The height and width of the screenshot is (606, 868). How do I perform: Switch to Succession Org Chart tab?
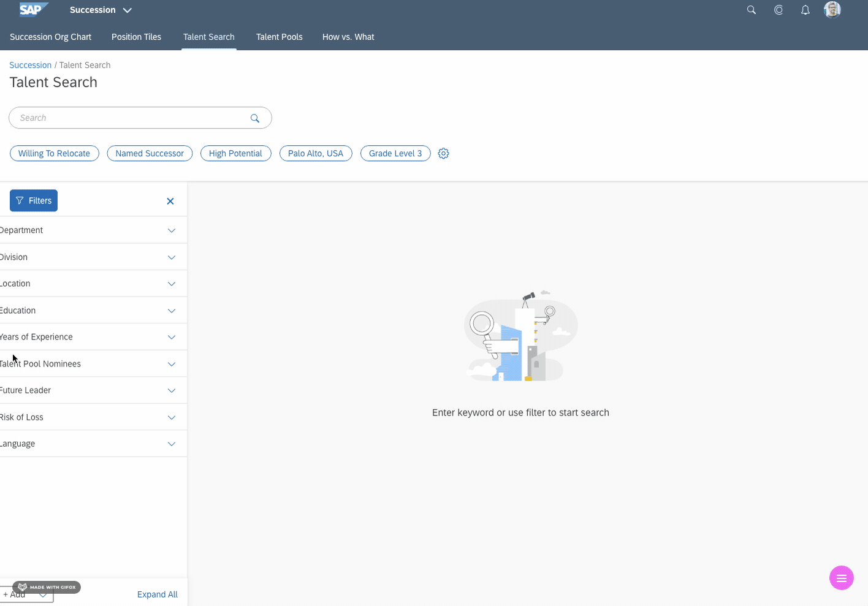pos(50,37)
